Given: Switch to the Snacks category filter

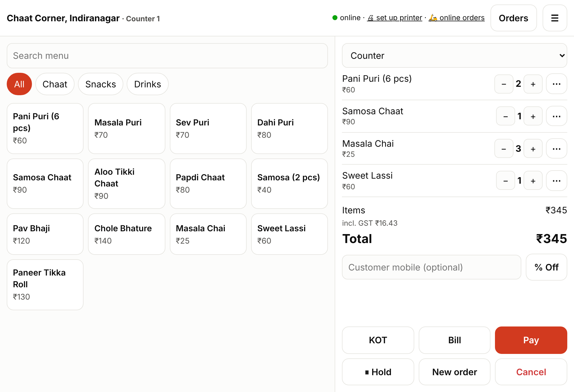Looking at the screenshot, I should pyautogui.click(x=101, y=84).
